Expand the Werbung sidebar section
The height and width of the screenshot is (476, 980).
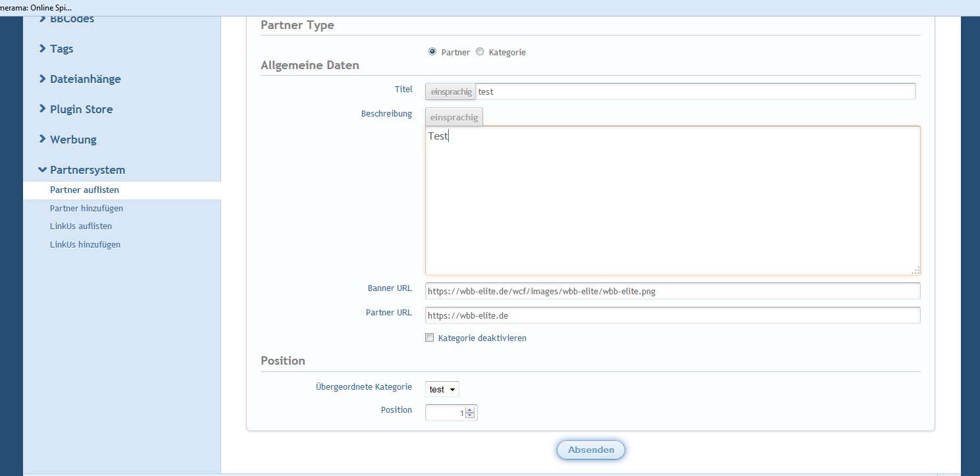point(73,140)
